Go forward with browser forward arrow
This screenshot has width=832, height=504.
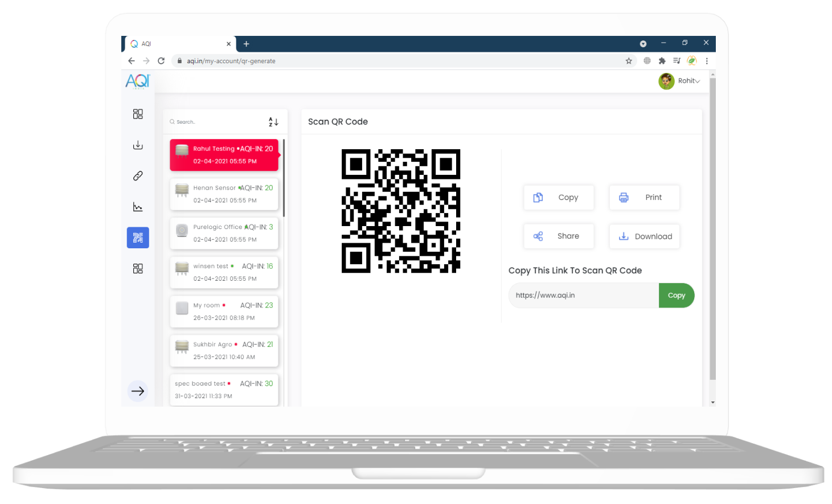tap(146, 61)
